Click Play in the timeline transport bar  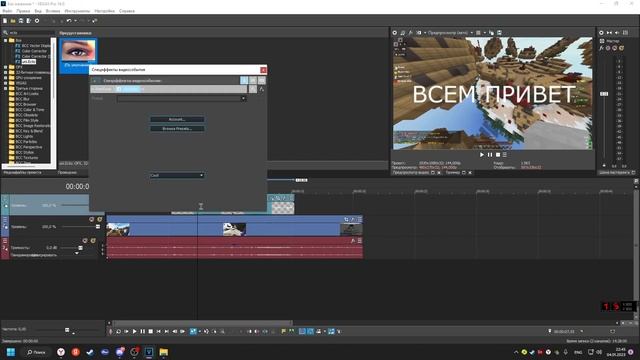click(134, 331)
